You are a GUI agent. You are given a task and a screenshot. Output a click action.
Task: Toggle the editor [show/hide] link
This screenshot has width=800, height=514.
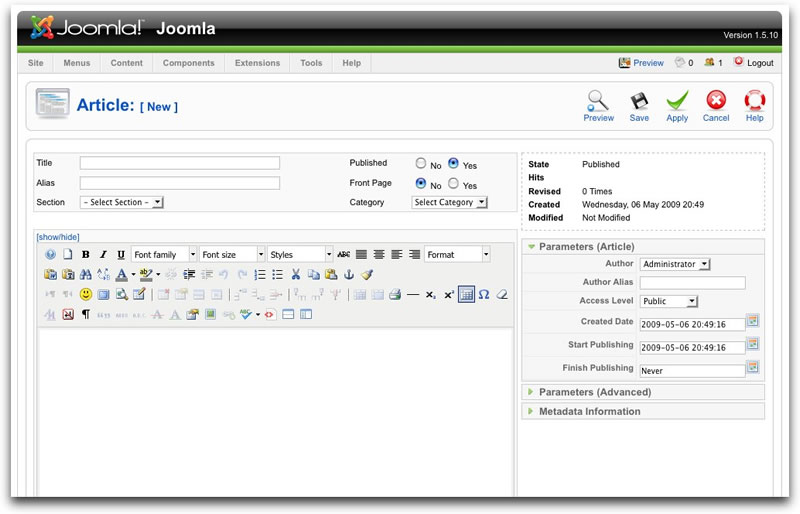[x=58, y=237]
